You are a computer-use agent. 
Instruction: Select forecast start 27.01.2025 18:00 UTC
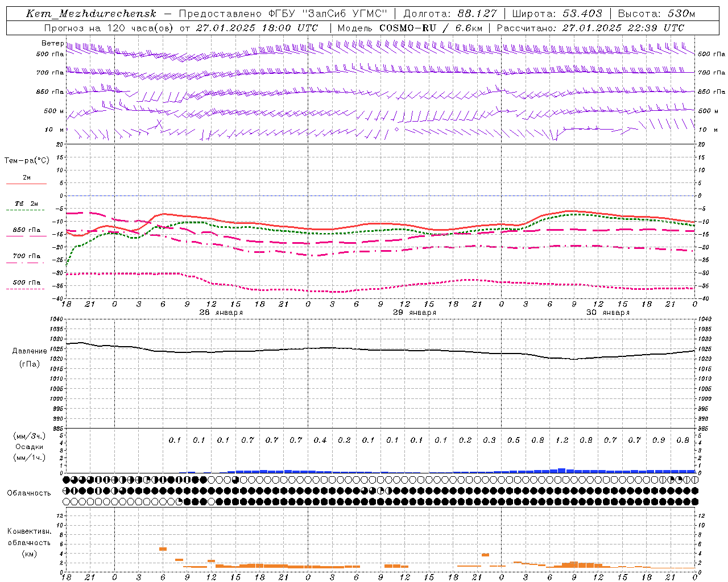257,28
